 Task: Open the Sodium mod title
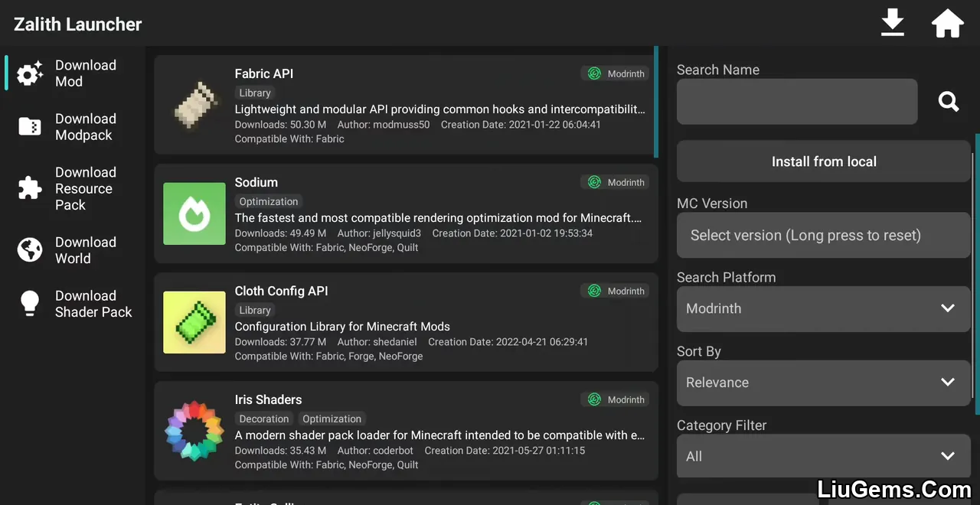pyautogui.click(x=256, y=182)
